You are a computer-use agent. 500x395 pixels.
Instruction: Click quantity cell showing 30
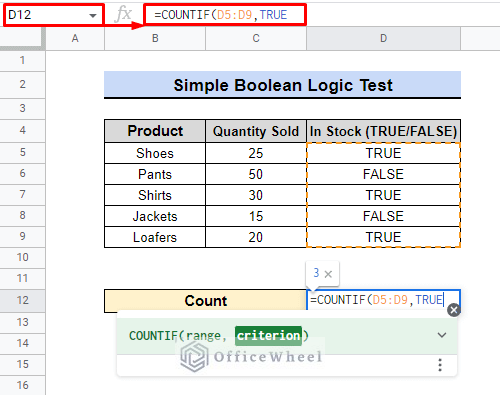[x=256, y=195]
